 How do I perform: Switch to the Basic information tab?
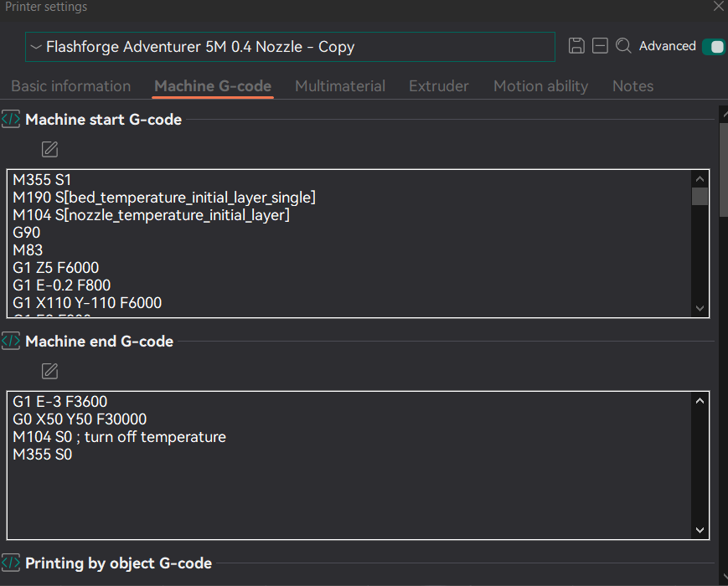point(70,86)
